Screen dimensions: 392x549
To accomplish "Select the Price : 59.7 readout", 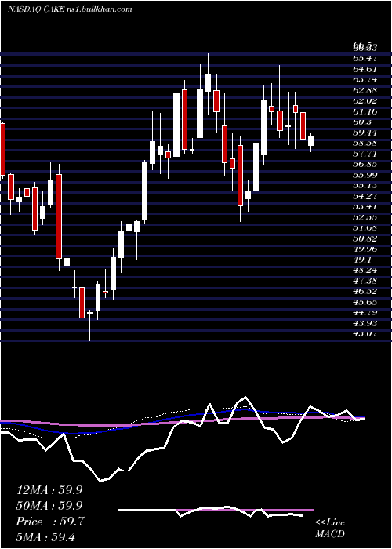I will coord(49,522).
